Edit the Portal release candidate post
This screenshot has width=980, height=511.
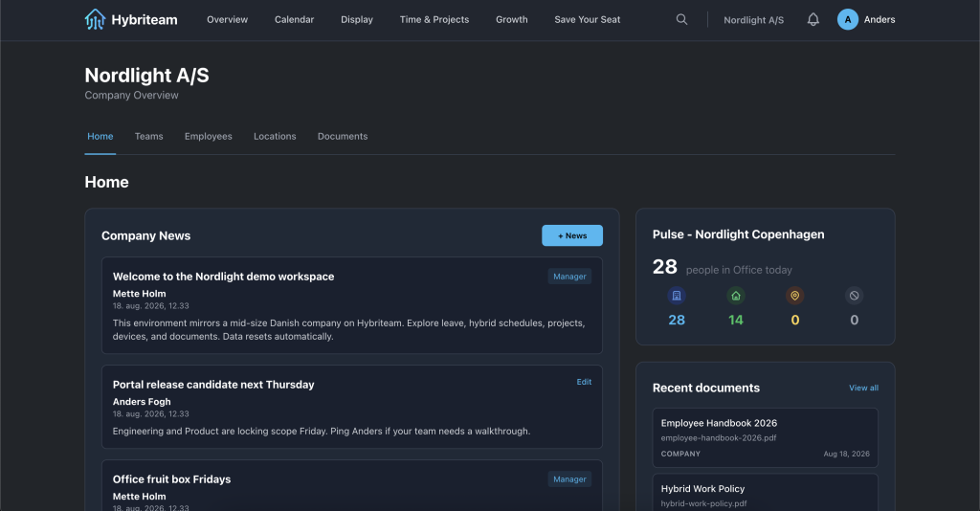tap(584, 382)
